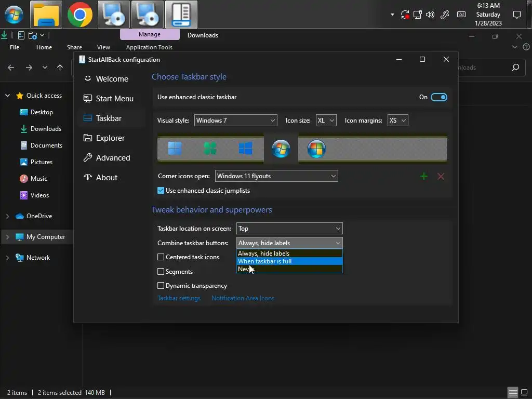The height and width of the screenshot is (399, 532).
Task: Select Documents in the navigation pane
Action: tap(41, 145)
